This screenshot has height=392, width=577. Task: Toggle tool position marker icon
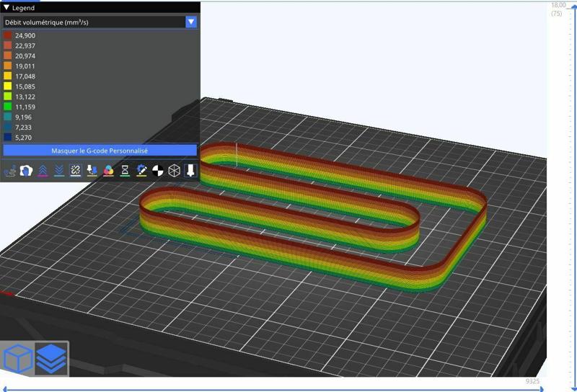190,171
